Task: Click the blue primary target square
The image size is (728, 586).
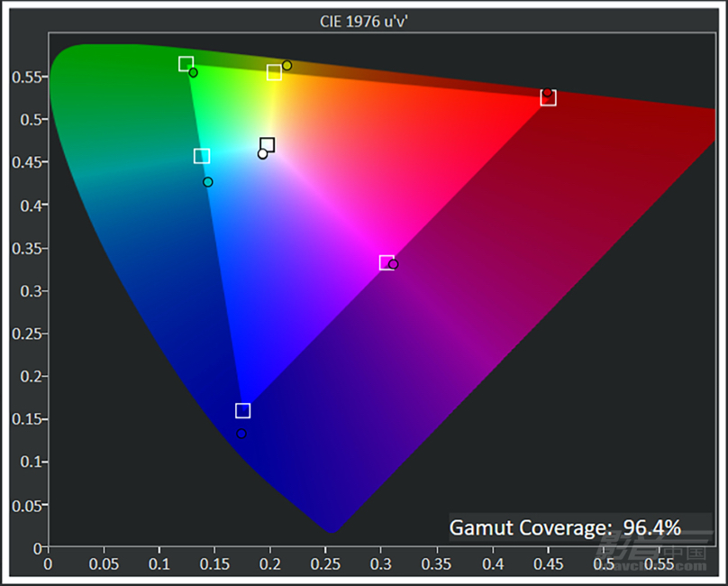Action: [x=242, y=411]
